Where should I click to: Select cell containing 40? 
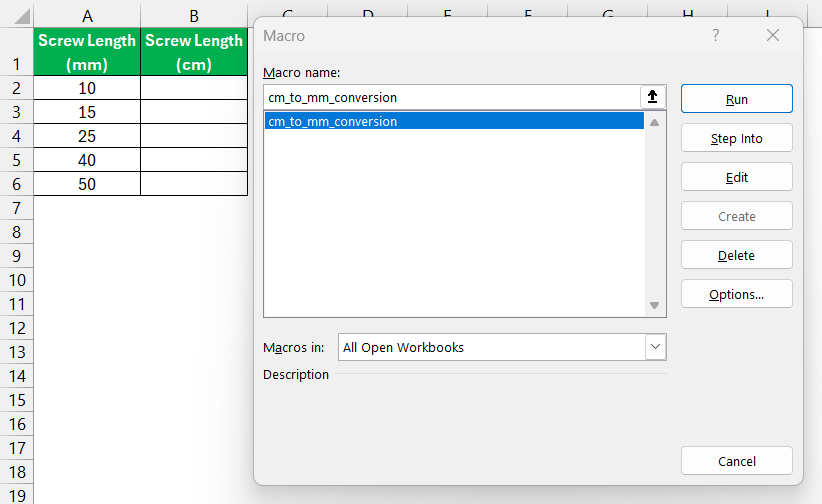pyautogui.click(x=87, y=160)
